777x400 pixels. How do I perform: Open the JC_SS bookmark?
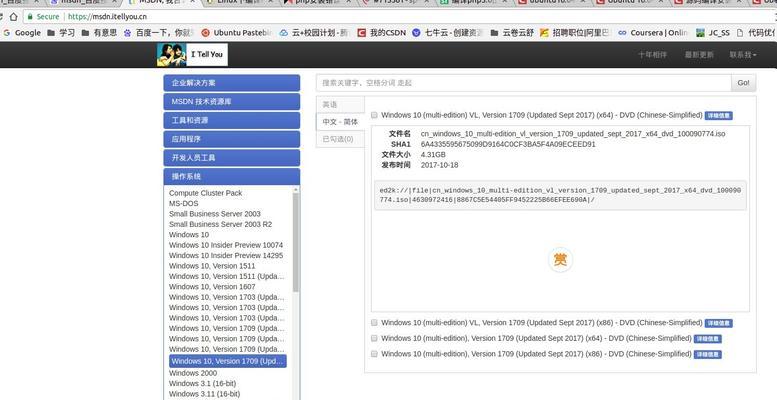click(713, 33)
